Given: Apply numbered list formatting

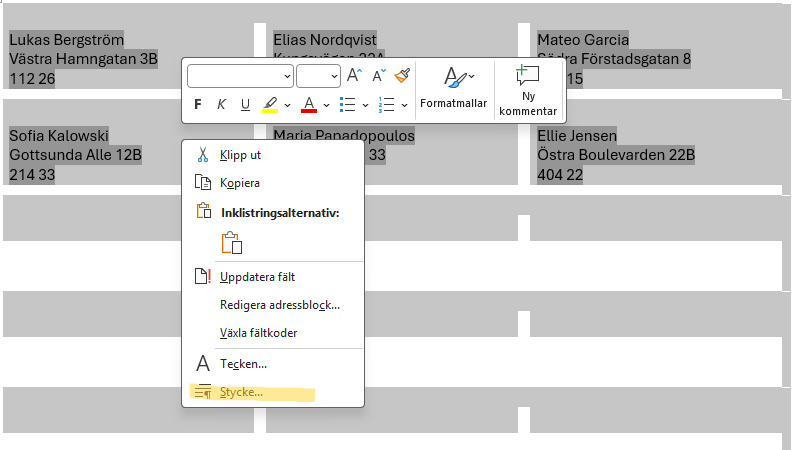Looking at the screenshot, I should pos(386,105).
